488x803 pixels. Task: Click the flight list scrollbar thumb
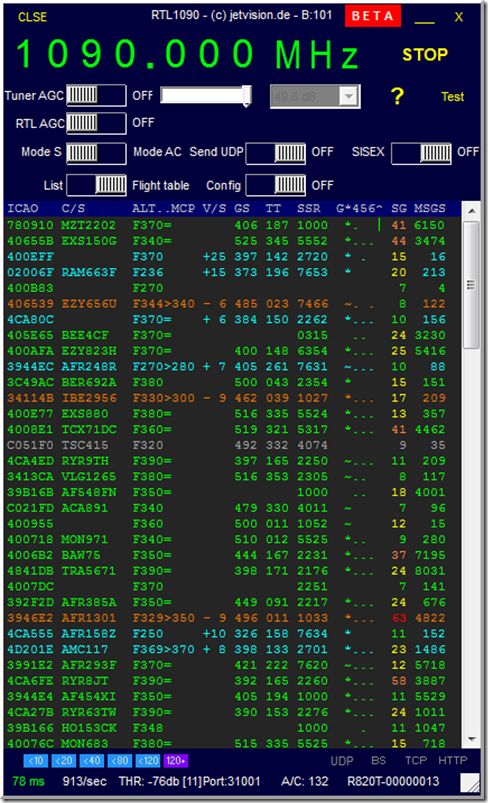tap(472, 285)
